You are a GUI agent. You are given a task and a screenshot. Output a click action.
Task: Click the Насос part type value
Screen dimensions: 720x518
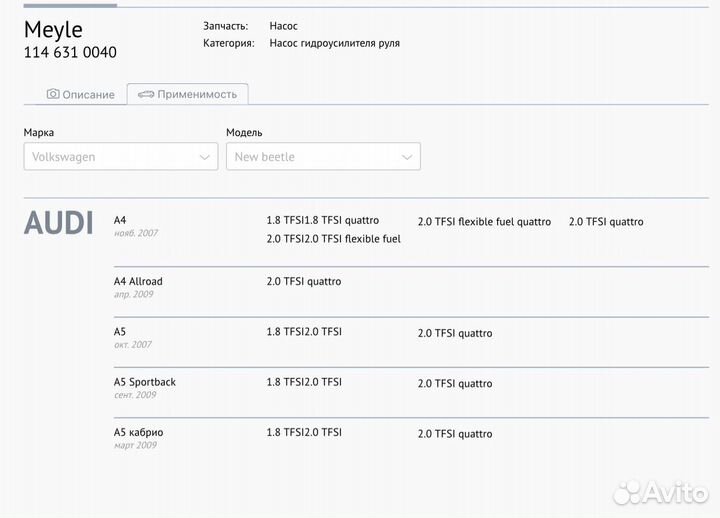click(283, 25)
